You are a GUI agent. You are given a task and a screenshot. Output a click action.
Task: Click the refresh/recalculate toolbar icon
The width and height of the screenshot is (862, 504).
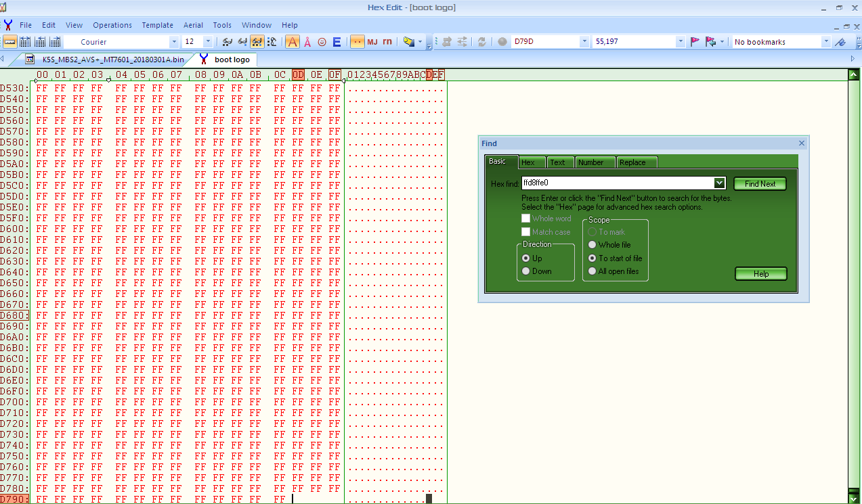coord(481,41)
